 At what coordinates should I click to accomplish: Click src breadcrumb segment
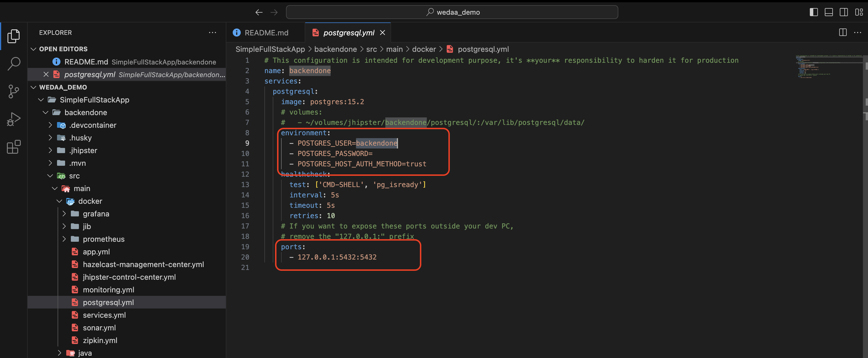coord(371,49)
